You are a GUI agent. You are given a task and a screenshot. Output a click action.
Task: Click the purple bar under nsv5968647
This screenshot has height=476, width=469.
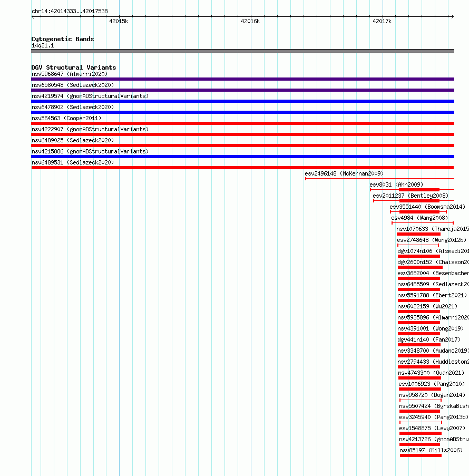pos(242,79)
